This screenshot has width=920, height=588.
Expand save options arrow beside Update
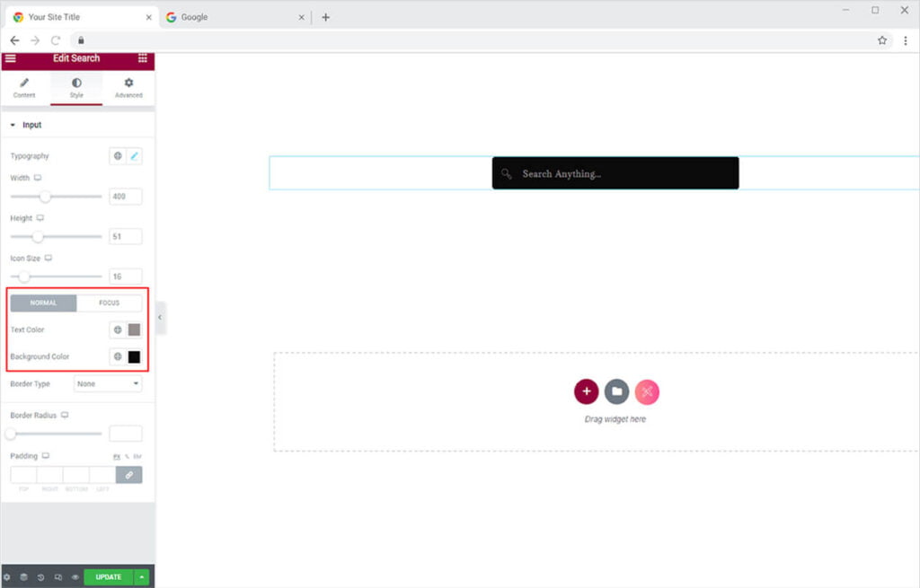(x=141, y=577)
